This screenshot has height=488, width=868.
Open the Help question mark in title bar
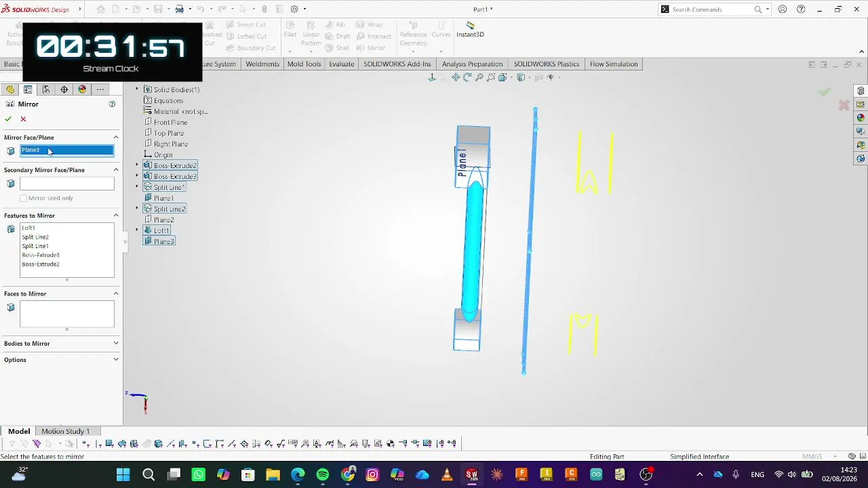801,9
